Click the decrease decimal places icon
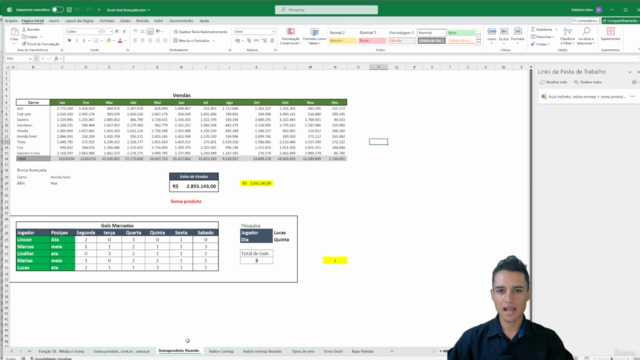This screenshot has height=360, width=640. click(x=271, y=40)
